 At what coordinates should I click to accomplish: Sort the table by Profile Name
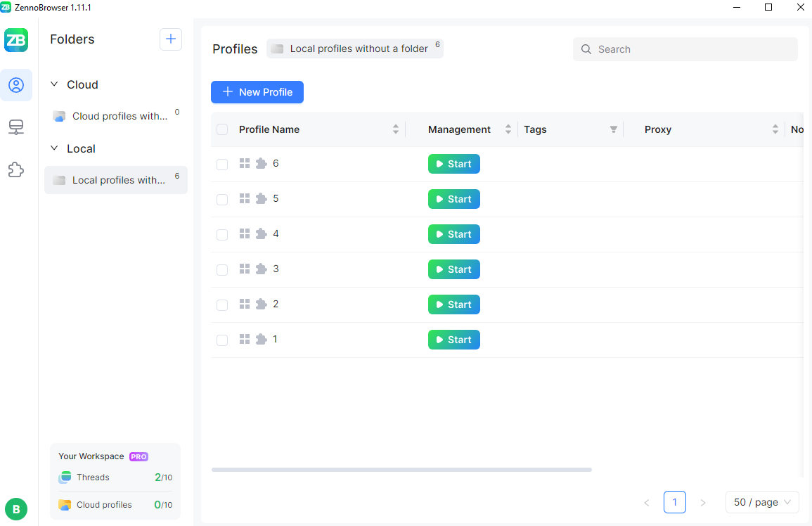396,129
